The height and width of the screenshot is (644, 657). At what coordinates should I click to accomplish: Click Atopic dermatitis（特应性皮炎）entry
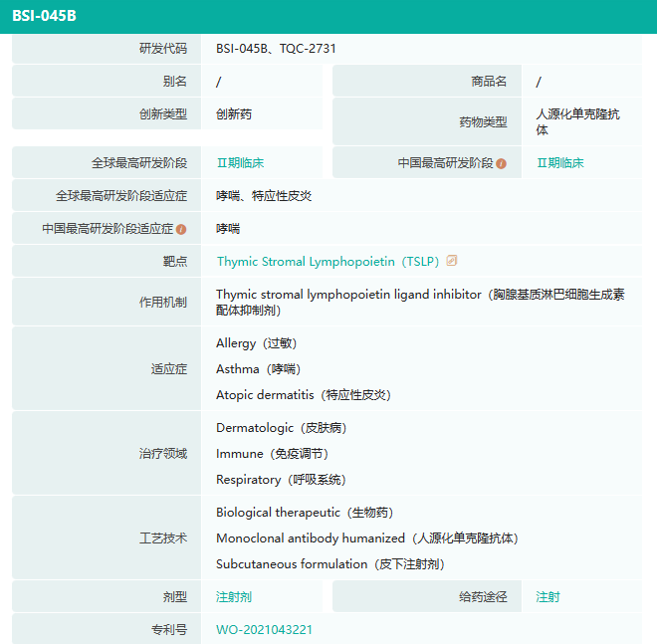(x=304, y=395)
